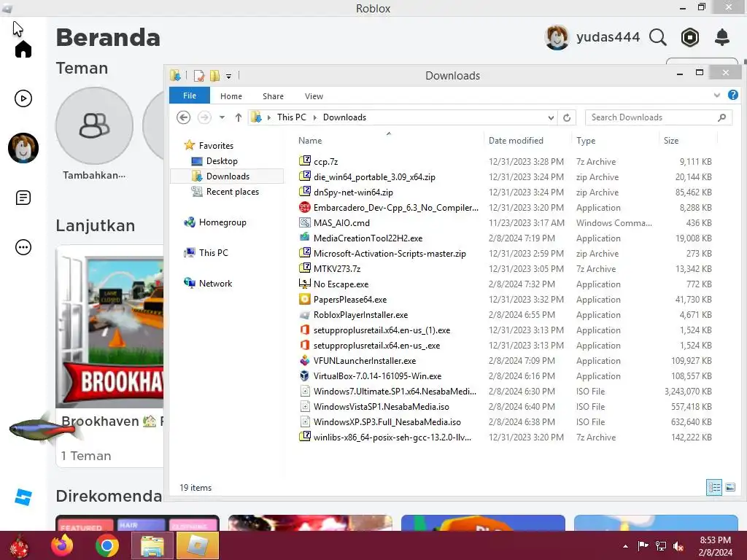Sort by Date modified column header

coord(527,141)
